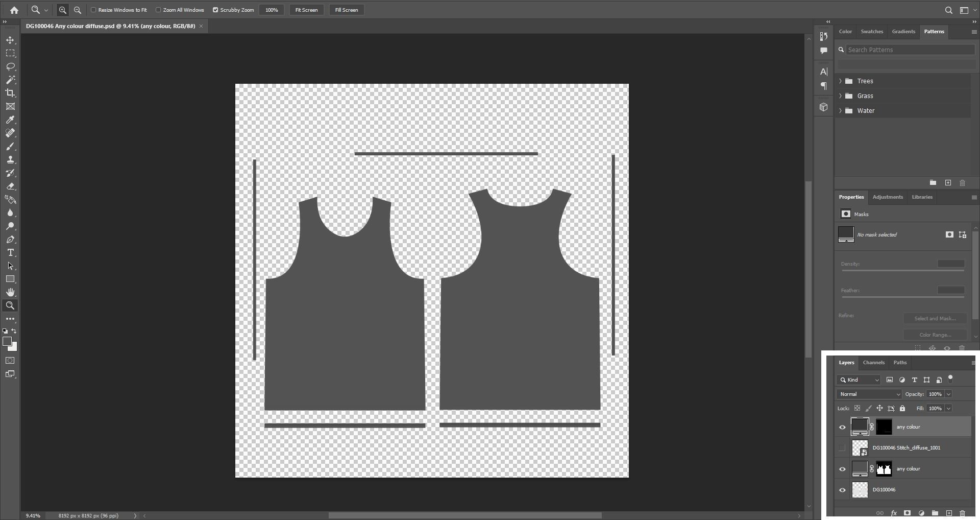Open the 3D materials panel icon
The image size is (980, 520).
tap(823, 107)
